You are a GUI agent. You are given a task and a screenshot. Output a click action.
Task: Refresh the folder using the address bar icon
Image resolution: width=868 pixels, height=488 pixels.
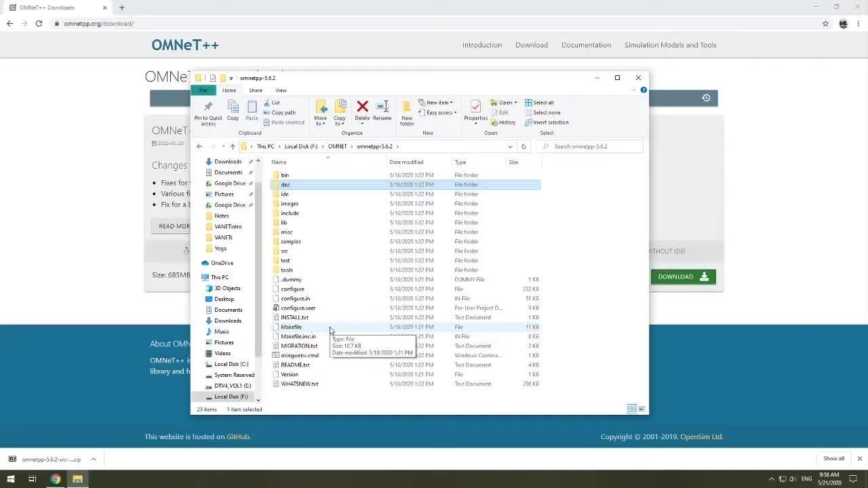524,146
